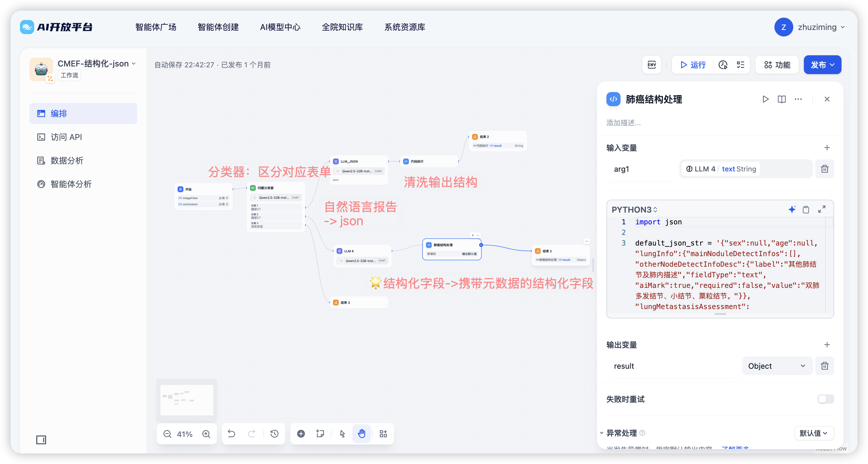This screenshot has width=868, height=464.
Task: Open the 默认值 exception handling dropdown
Action: pos(814,433)
